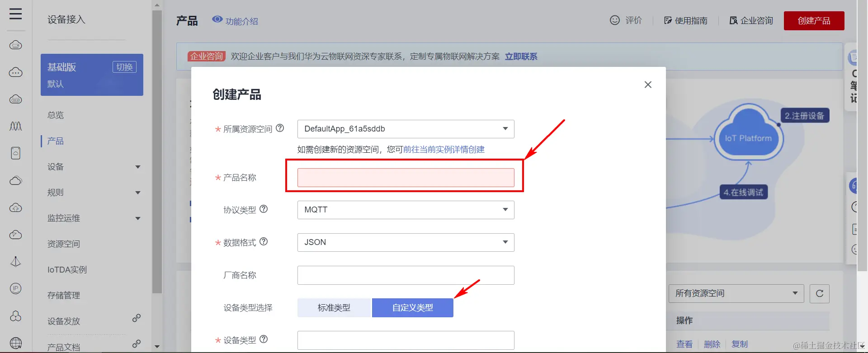Open the 数据格式 JSON dropdown

(406, 242)
